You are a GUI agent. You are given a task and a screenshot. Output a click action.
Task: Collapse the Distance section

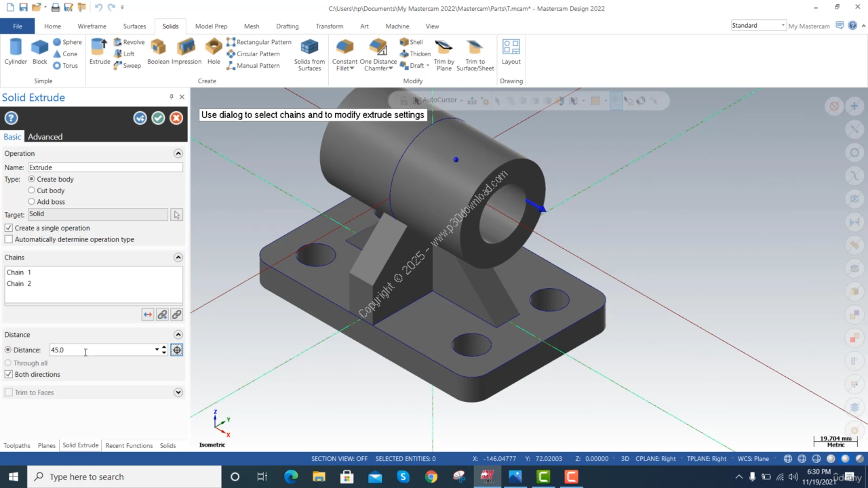coord(178,335)
